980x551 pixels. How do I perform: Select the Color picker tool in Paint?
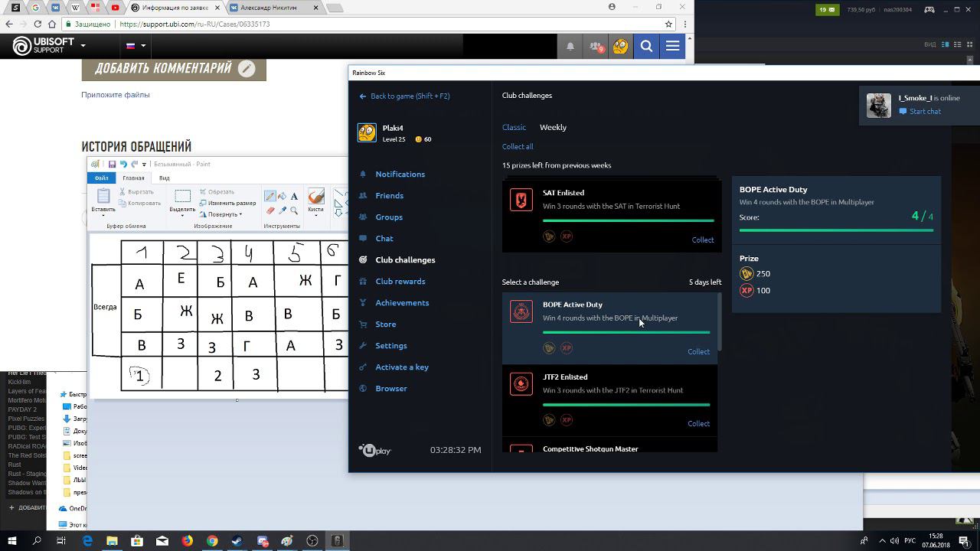(282, 210)
